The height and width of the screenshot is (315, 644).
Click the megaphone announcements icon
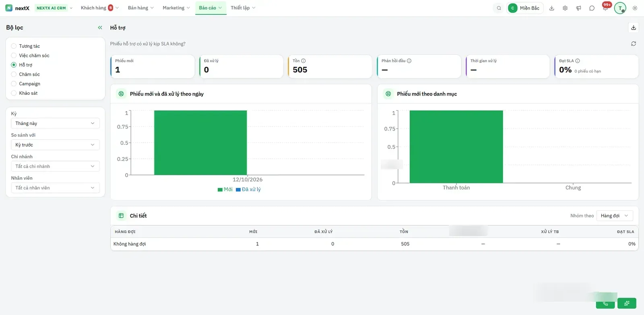pyautogui.click(x=578, y=8)
